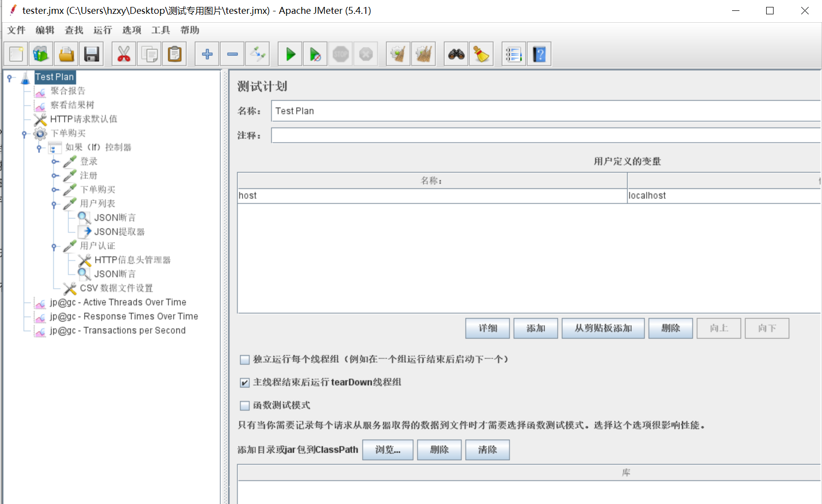Image resolution: width=822 pixels, height=504 pixels.
Task: Click the Cut scissors icon
Action: tap(124, 54)
